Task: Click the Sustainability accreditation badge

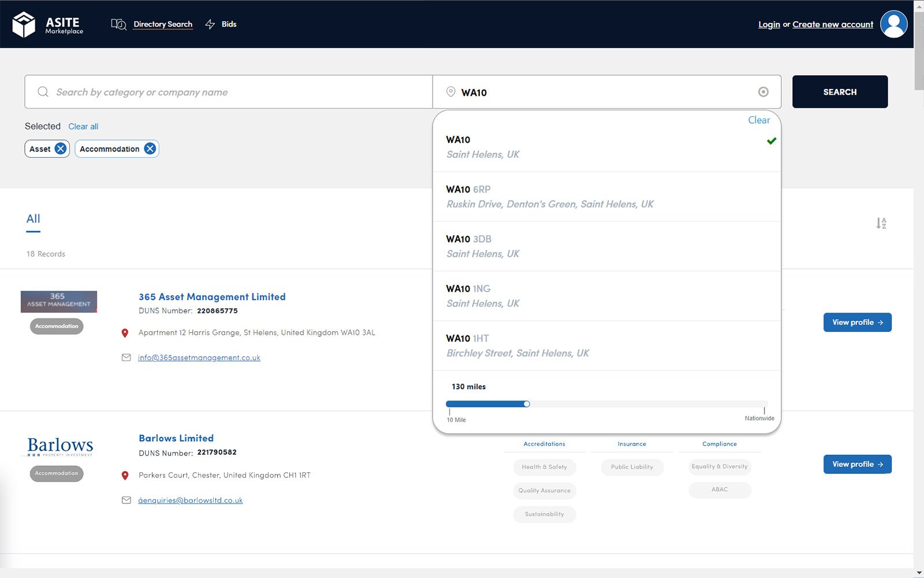Action: click(545, 514)
